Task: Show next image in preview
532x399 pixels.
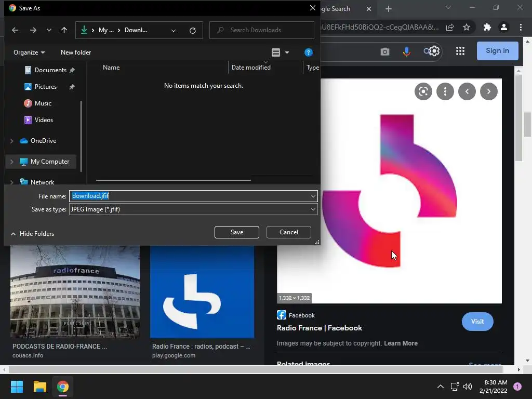Action: [488, 91]
